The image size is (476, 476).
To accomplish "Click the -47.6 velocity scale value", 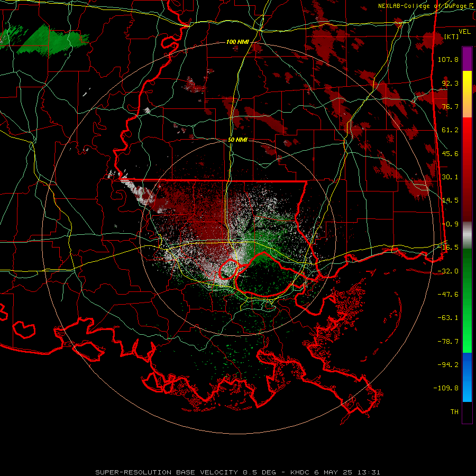I will coord(448,295).
